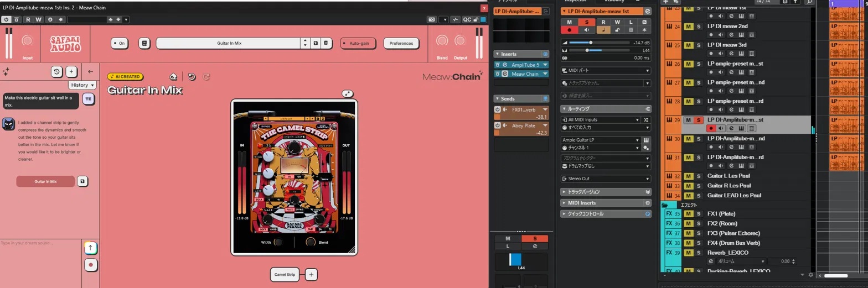This screenshot has height=288, width=868.
Task: Start recording with the red dot button
Action: tap(91, 265)
